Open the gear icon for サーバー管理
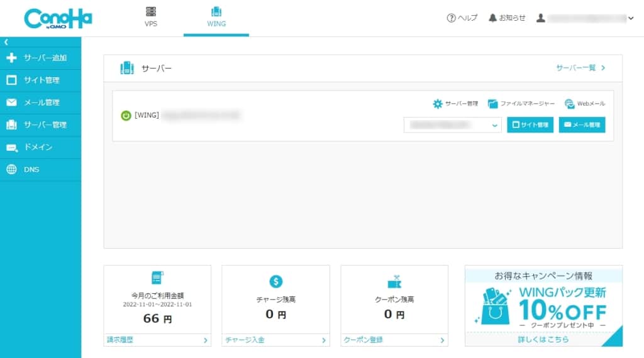Image resolution: width=644 pixels, height=358 pixels. click(x=438, y=104)
